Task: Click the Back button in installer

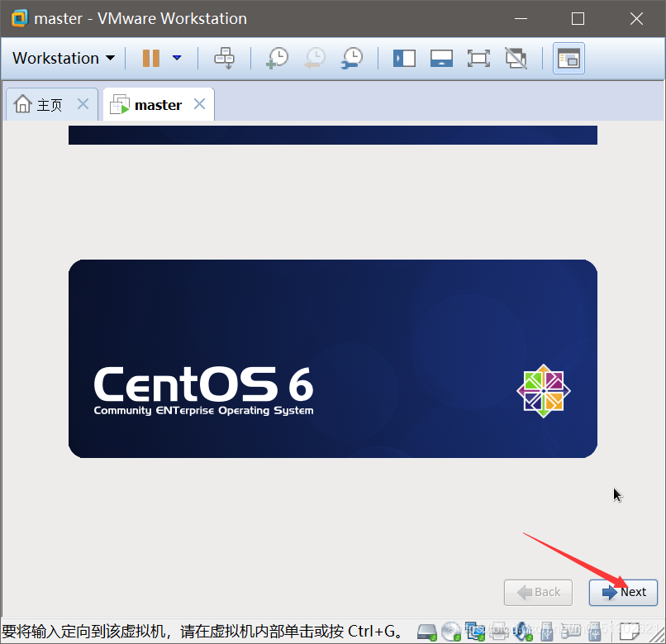Action: (x=538, y=592)
